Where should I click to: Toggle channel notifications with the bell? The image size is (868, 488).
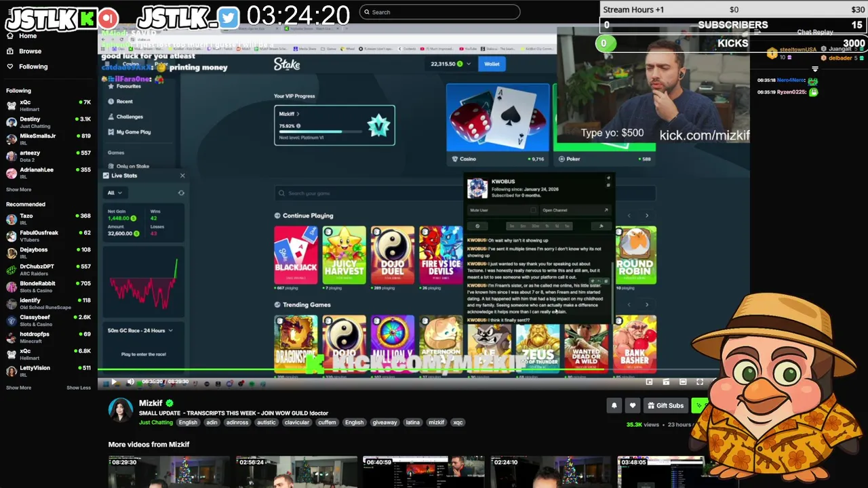614,405
